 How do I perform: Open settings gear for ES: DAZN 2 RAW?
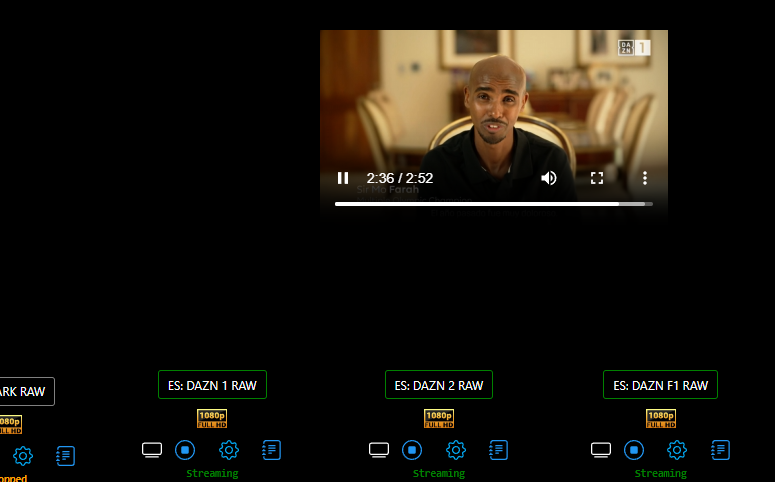point(456,450)
